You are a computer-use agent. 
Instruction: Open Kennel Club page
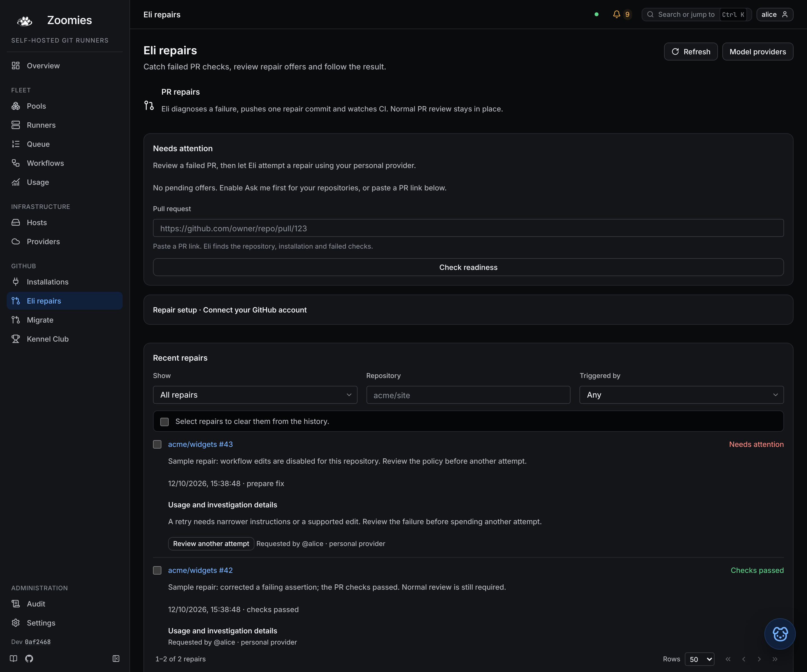tap(64, 339)
